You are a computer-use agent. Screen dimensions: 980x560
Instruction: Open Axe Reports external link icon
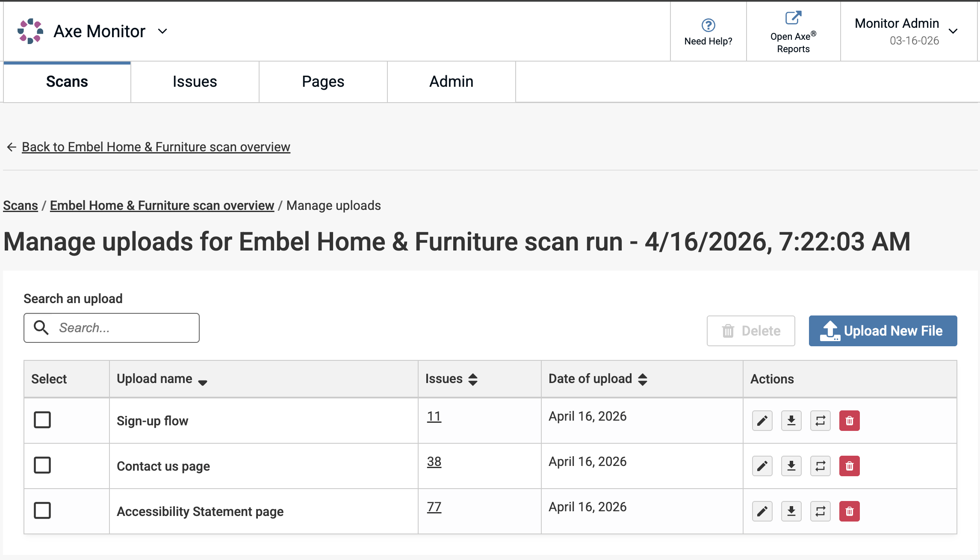(x=793, y=18)
